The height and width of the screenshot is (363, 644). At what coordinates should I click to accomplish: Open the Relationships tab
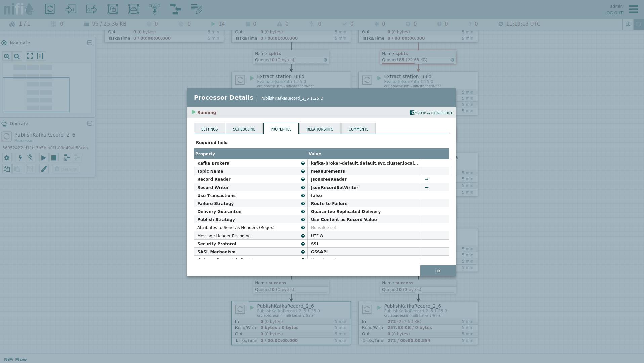pos(320,129)
